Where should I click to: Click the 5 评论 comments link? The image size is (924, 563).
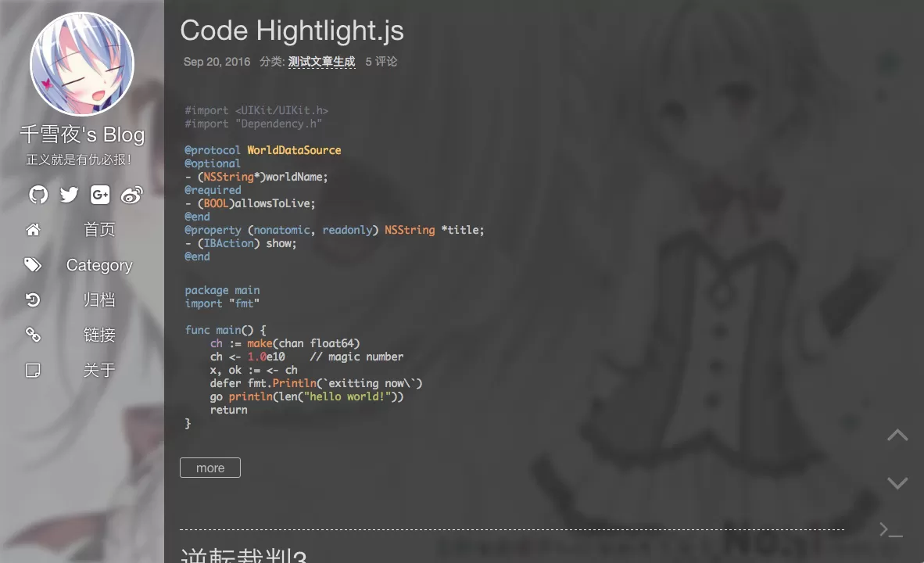click(x=381, y=62)
